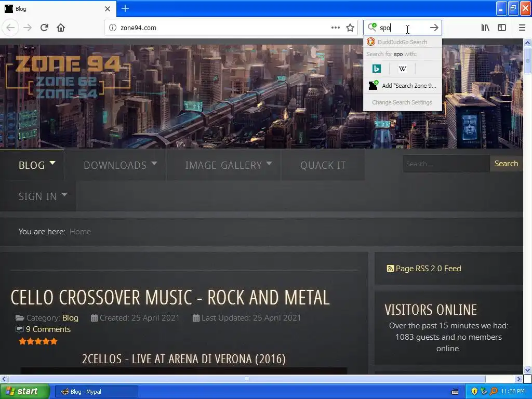
Task: Click into the browser search box
Action: point(403,28)
